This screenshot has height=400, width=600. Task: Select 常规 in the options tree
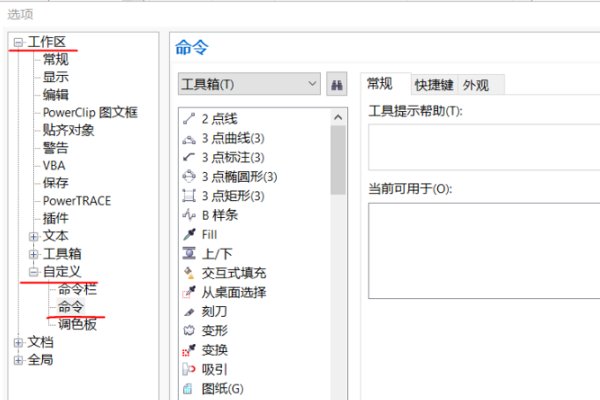pyautogui.click(x=55, y=59)
